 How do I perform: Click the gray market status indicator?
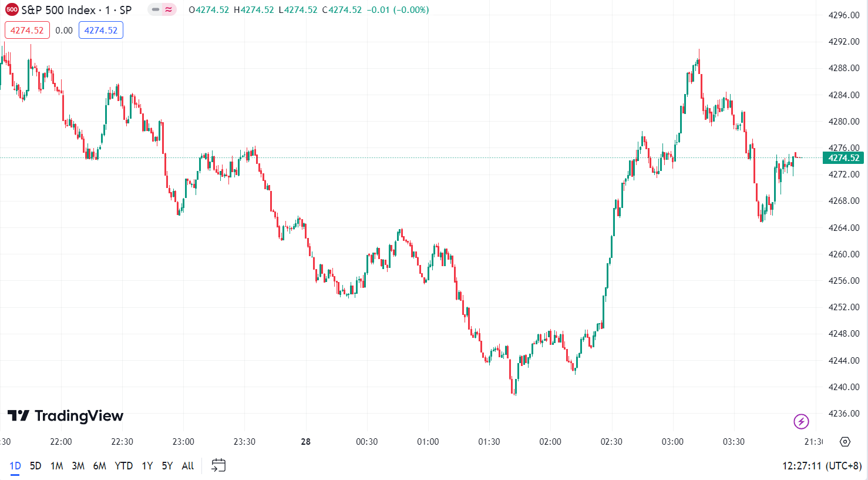(x=155, y=9)
